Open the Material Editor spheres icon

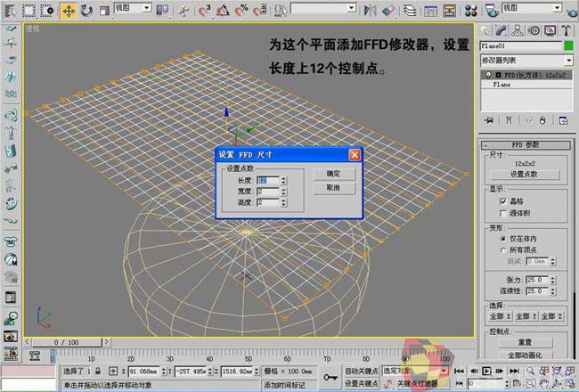click(x=471, y=11)
